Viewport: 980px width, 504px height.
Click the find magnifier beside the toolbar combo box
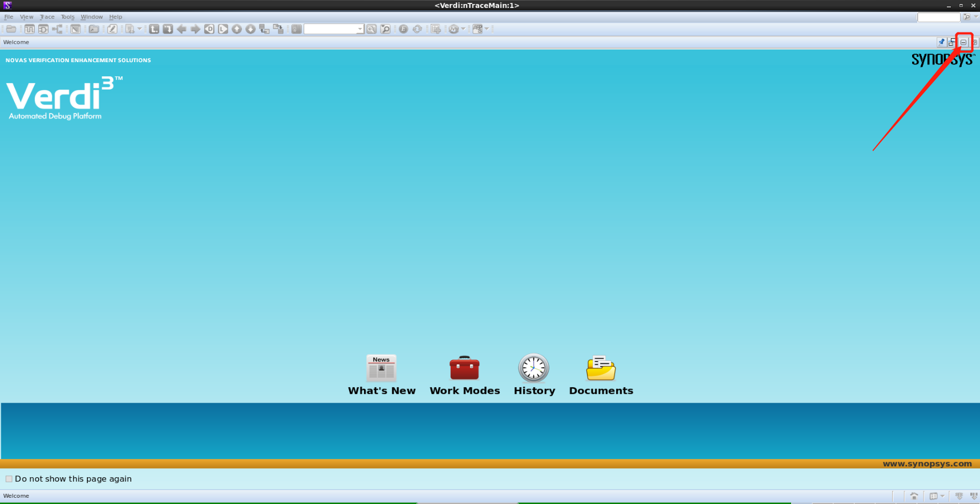click(x=371, y=29)
